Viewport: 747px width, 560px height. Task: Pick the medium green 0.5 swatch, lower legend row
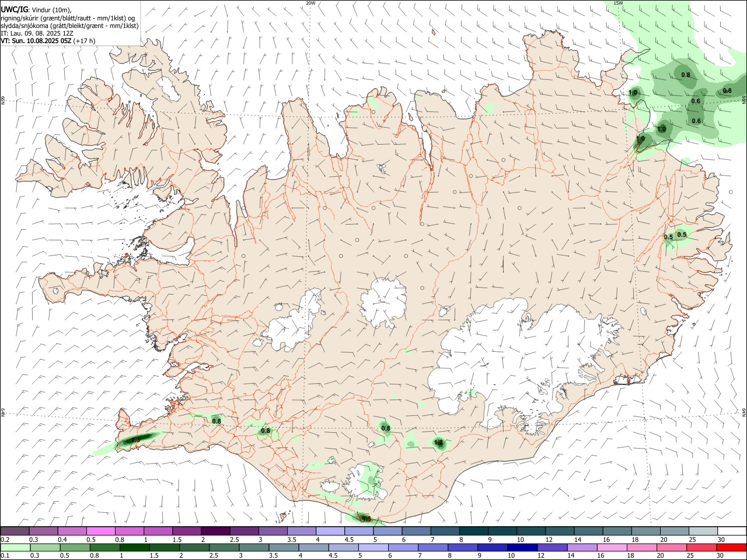coord(75,547)
